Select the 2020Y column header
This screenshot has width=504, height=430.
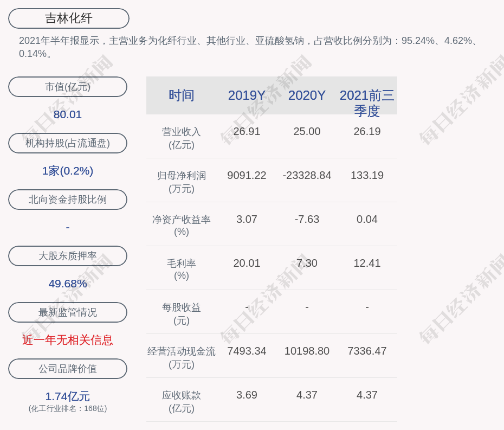pos(307,95)
